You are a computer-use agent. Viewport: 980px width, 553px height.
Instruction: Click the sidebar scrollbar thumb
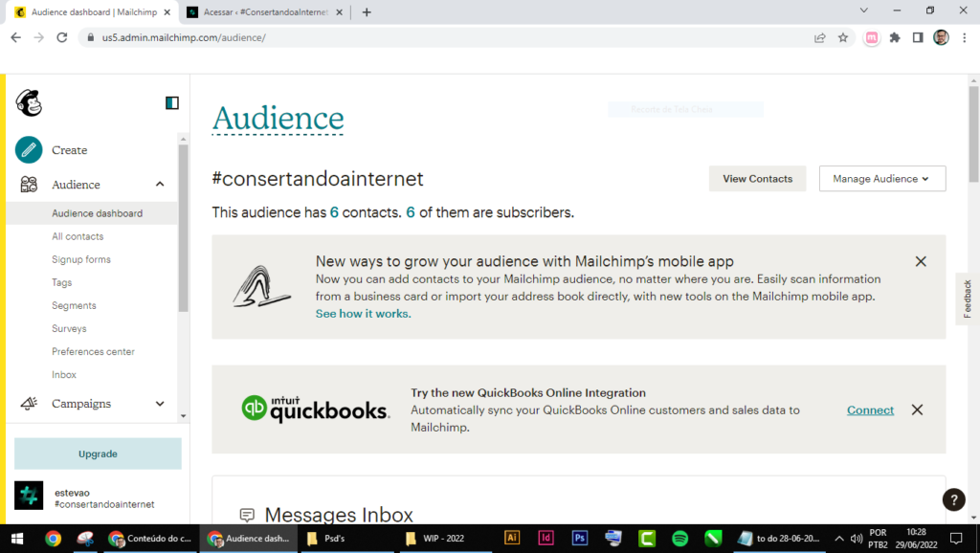pos(183,228)
